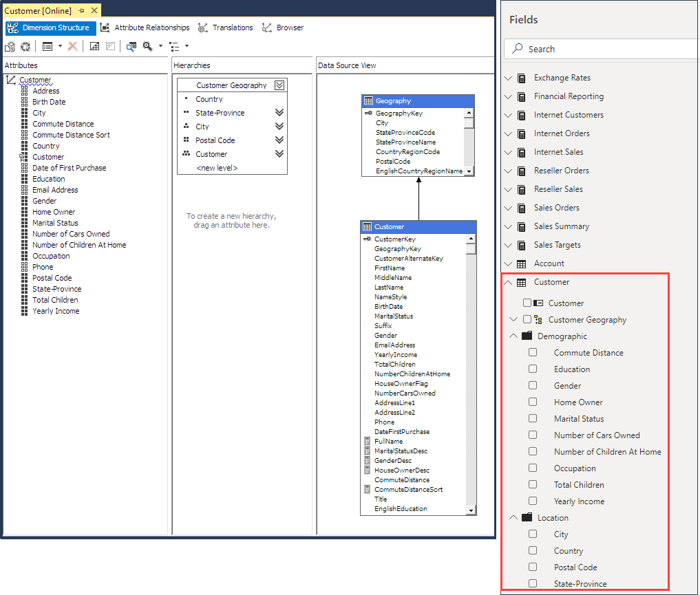Screen dimensions: 700x595
Task: Click the Customer key attribute icon in Attributes
Action: click(23, 157)
